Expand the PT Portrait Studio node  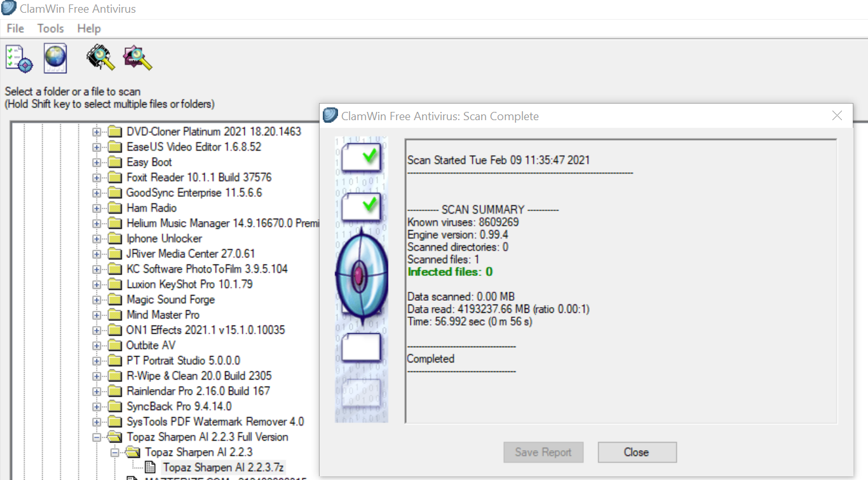[97, 360]
